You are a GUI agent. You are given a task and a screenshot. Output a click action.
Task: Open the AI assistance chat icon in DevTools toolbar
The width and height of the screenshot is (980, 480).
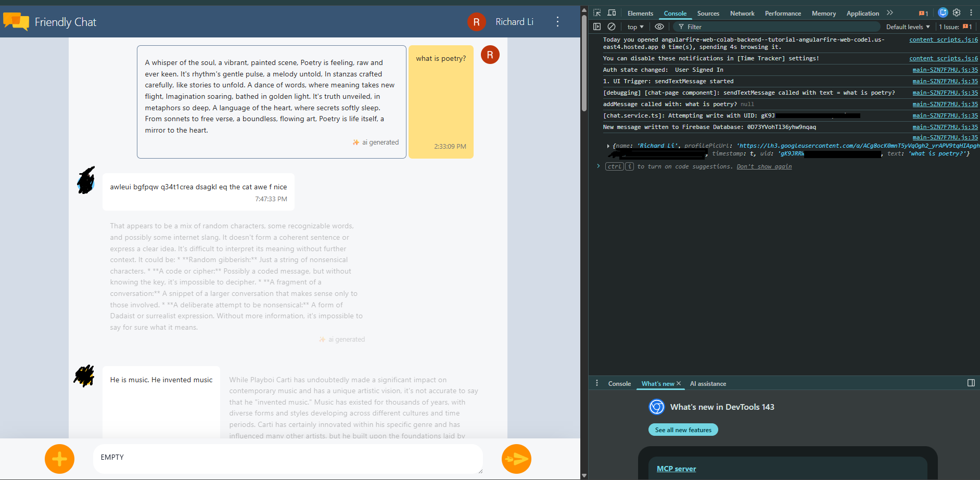click(943, 13)
